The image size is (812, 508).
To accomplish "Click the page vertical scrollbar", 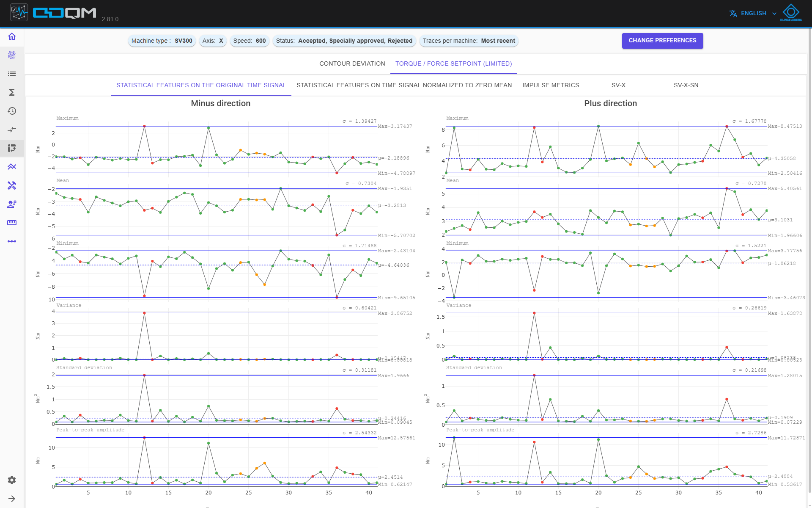I will tap(809, 254).
